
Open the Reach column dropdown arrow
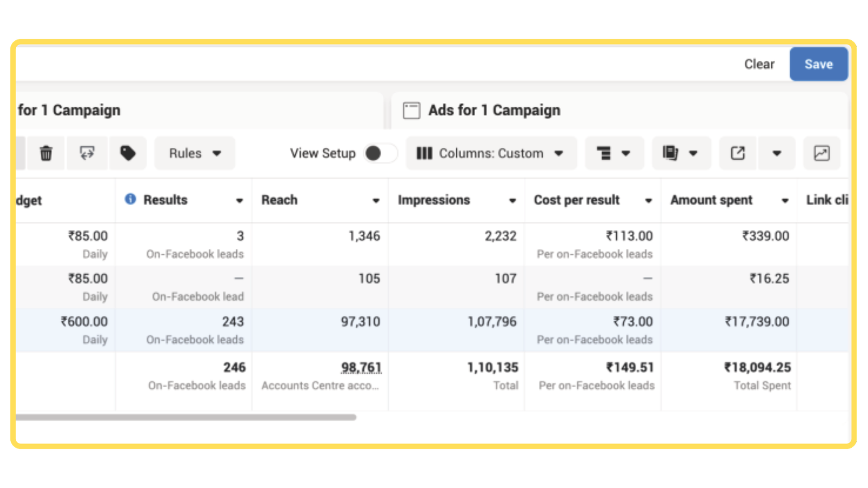point(375,201)
